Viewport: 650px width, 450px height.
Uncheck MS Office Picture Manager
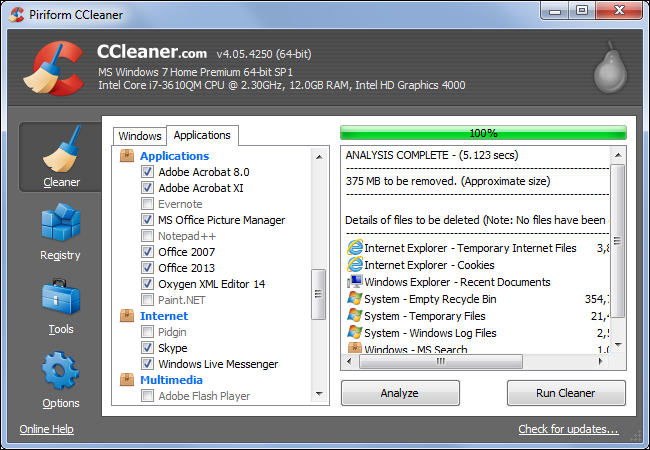coord(147,220)
